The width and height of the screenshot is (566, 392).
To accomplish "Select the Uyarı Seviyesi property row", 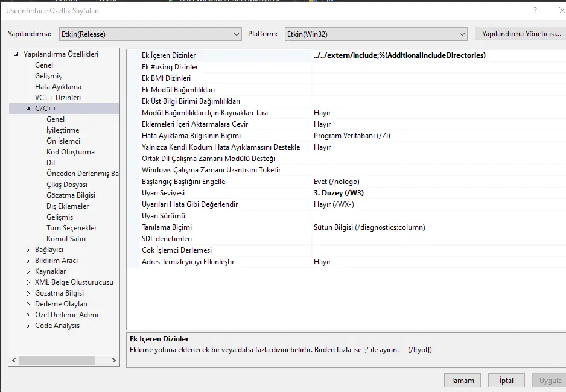I will click(x=163, y=193).
